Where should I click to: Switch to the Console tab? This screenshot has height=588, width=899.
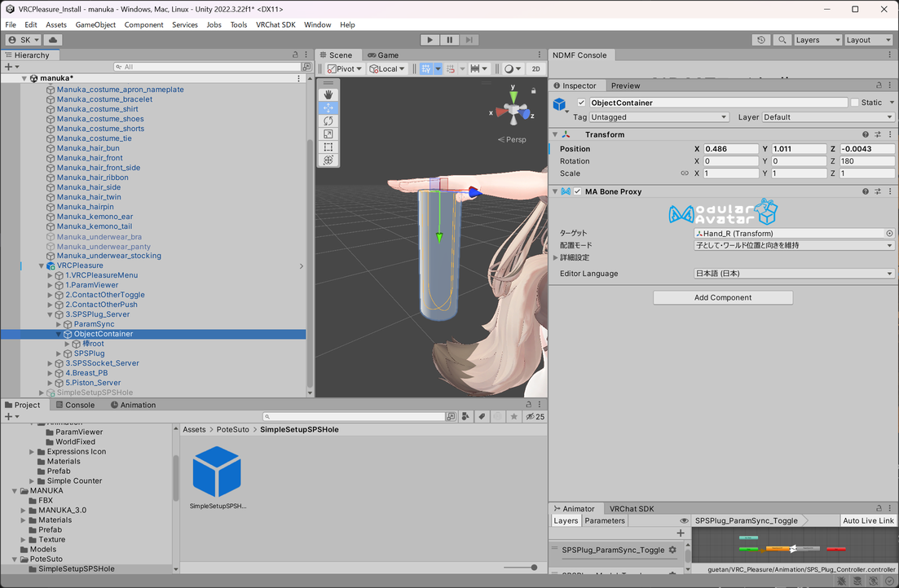pos(75,406)
